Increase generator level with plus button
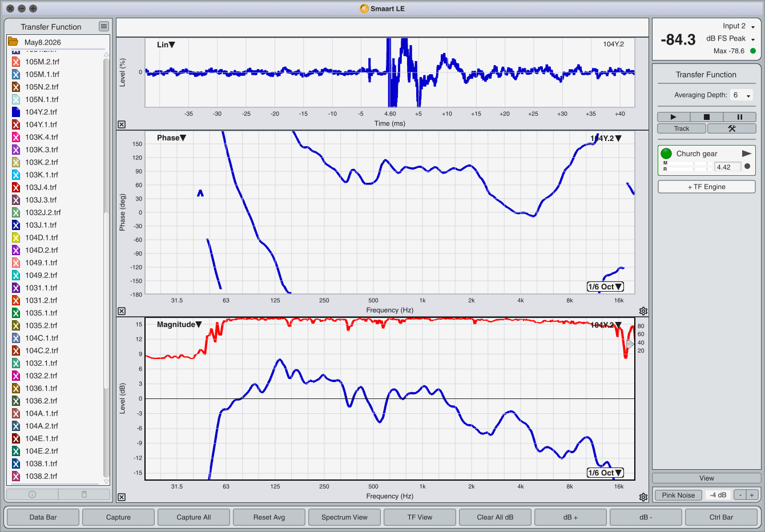 click(752, 495)
